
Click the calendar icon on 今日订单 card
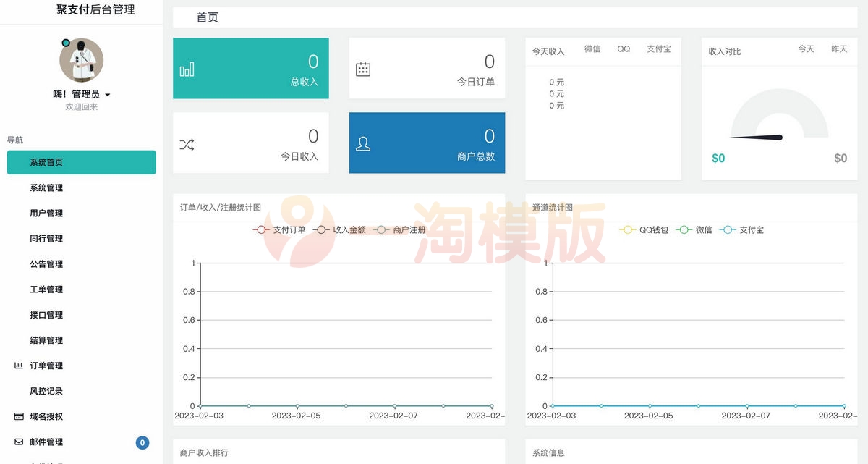tap(363, 69)
